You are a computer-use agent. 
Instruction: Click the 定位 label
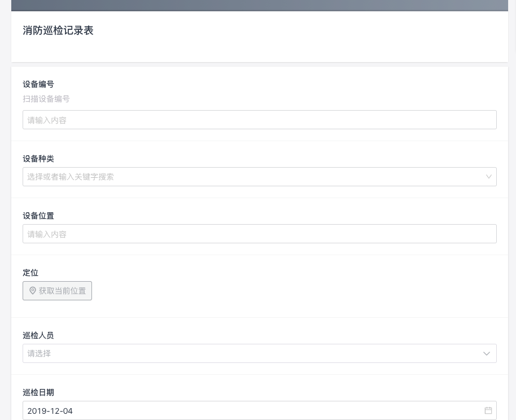[30, 273]
